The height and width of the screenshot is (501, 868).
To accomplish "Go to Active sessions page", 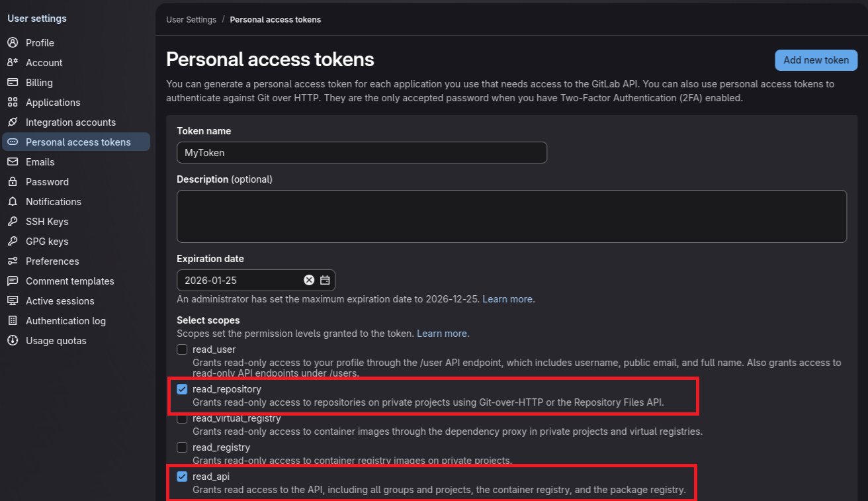I will [x=60, y=300].
